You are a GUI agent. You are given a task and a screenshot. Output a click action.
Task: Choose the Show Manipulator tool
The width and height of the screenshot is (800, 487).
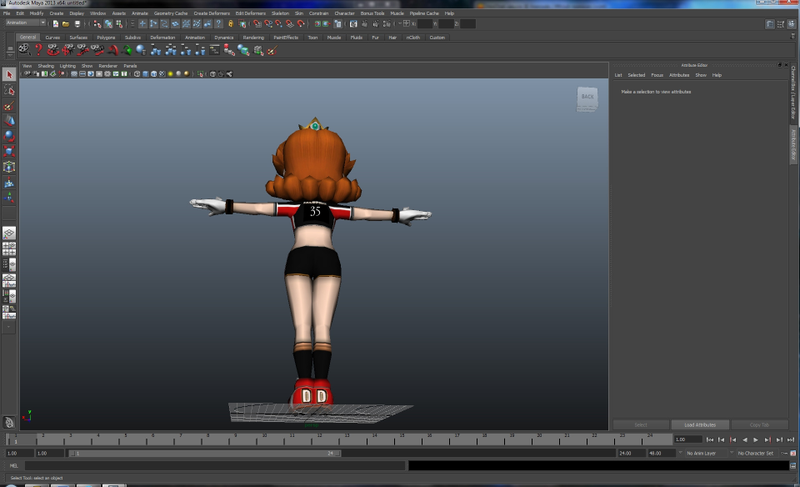pyautogui.click(x=9, y=197)
